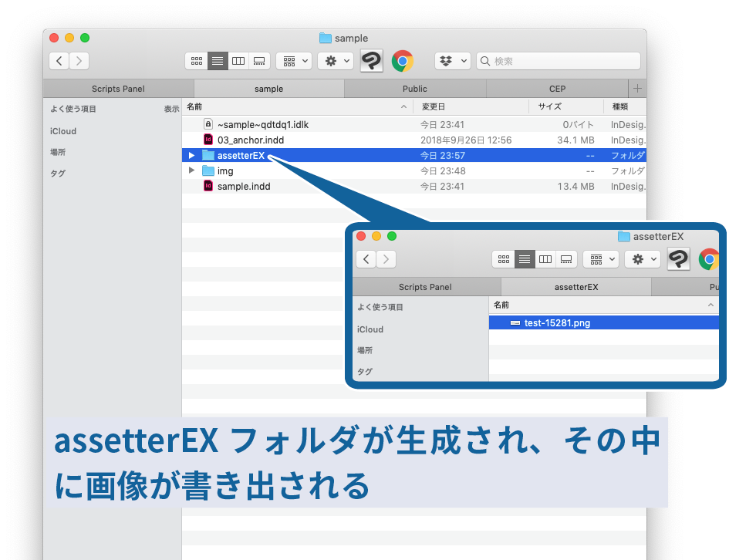Open the Dropbox toolbar dropdown
The image size is (729, 560).
[x=454, y=60]
